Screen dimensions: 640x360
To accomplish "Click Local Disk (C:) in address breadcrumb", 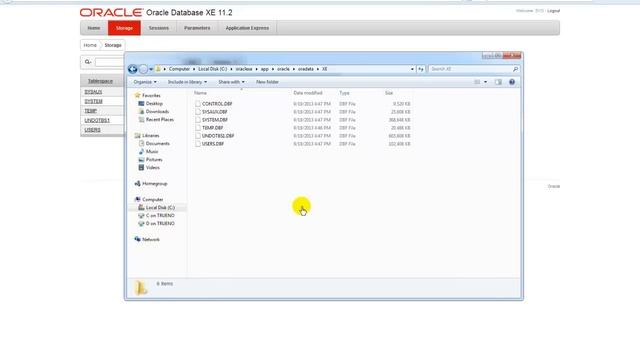I will (213, 69).
